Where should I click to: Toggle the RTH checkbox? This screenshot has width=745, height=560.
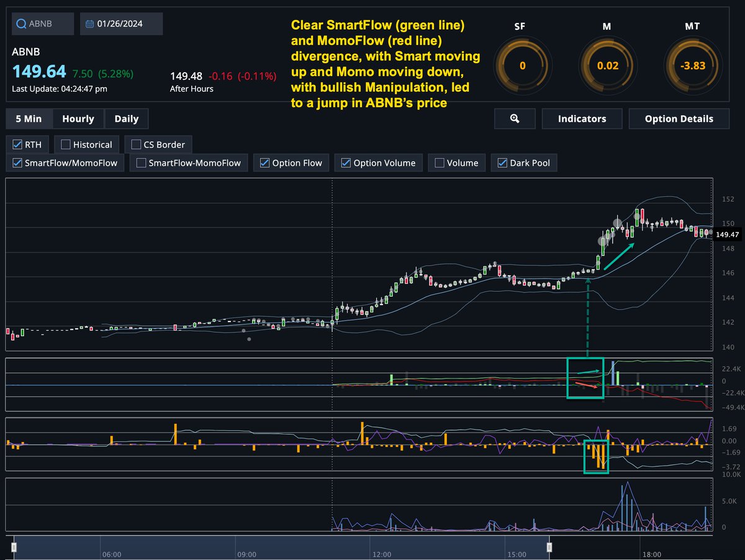tap(17, 145)
